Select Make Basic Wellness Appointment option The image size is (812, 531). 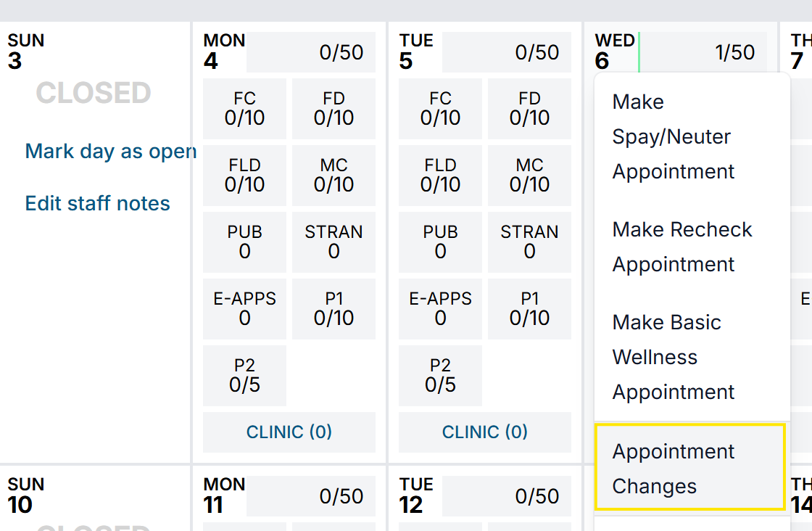pos(674,357)
